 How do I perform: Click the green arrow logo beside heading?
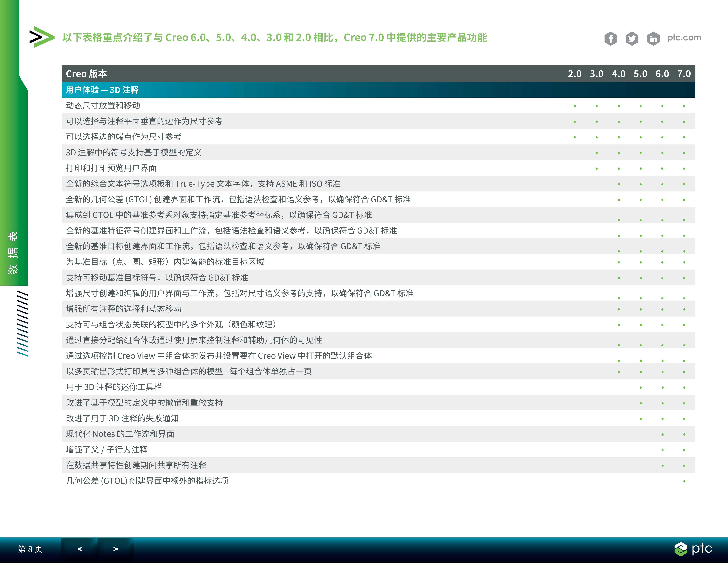click(x=42, y=37)
